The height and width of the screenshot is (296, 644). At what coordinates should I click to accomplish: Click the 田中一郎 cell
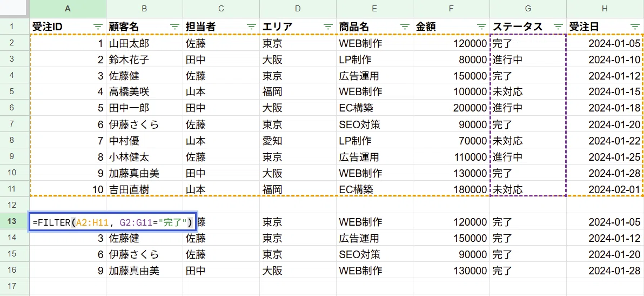145,108
